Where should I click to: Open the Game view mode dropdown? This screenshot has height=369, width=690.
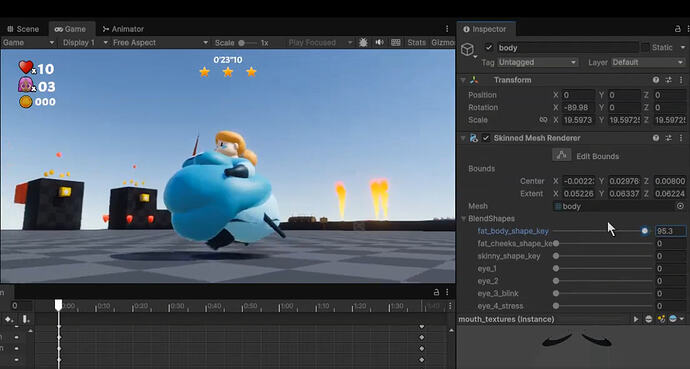[x=28, y=43]
